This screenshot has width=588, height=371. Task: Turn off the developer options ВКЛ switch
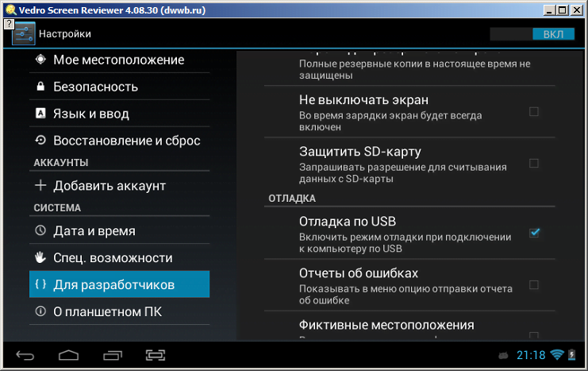[x=532, y=34]
